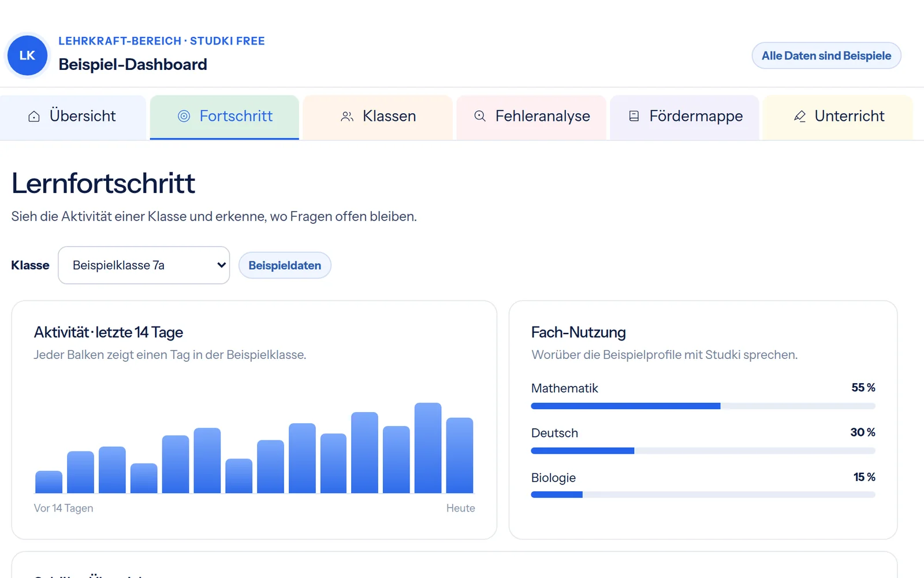
Task: Click the 'Alle Daten sind Beispiele' badge
Action: (x=826, y=55)
